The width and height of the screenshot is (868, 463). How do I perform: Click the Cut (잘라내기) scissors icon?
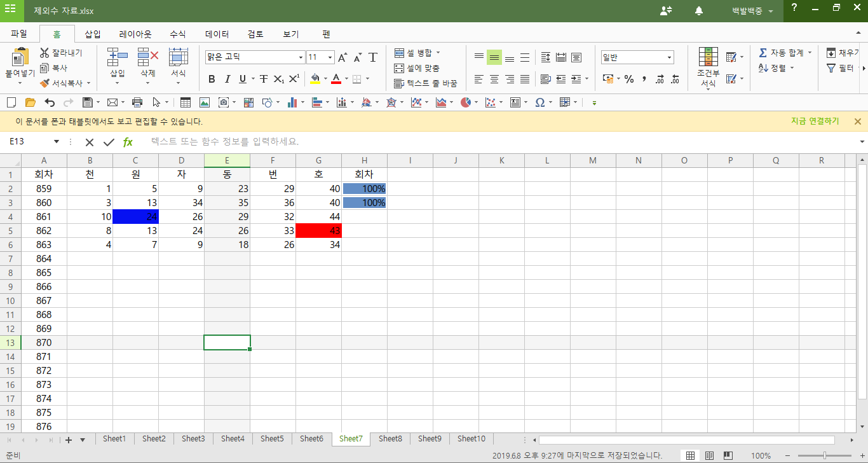[x=45, y=53]
